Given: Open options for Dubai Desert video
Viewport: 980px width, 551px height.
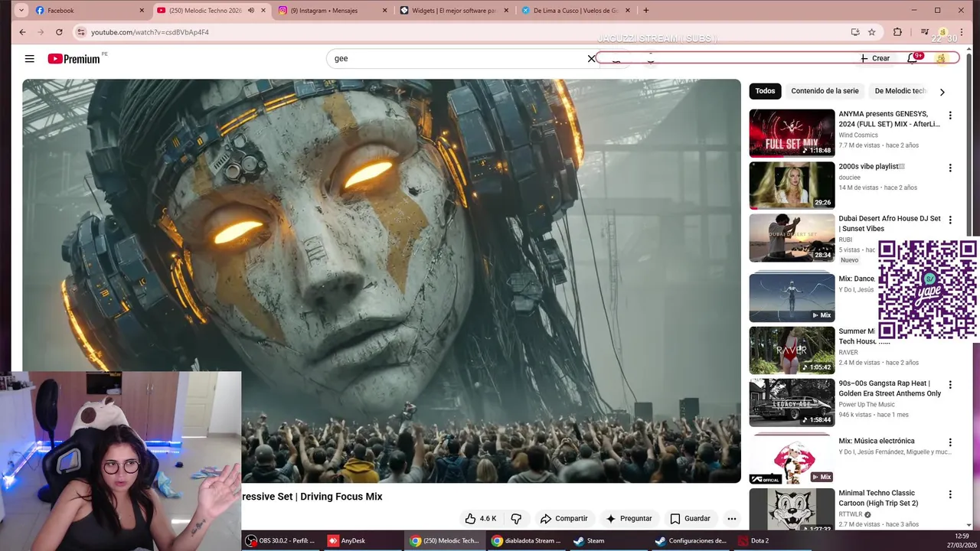Looking at the screenshot, I should point(950,220).
